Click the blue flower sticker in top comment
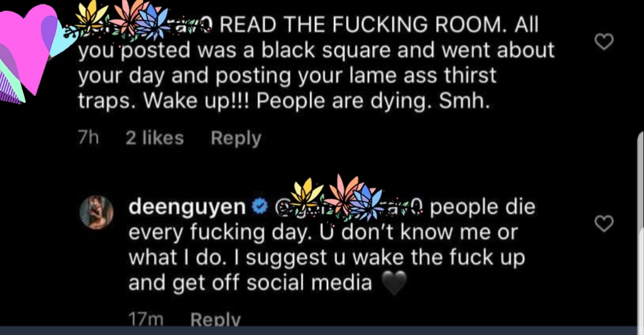 (153, 22)
